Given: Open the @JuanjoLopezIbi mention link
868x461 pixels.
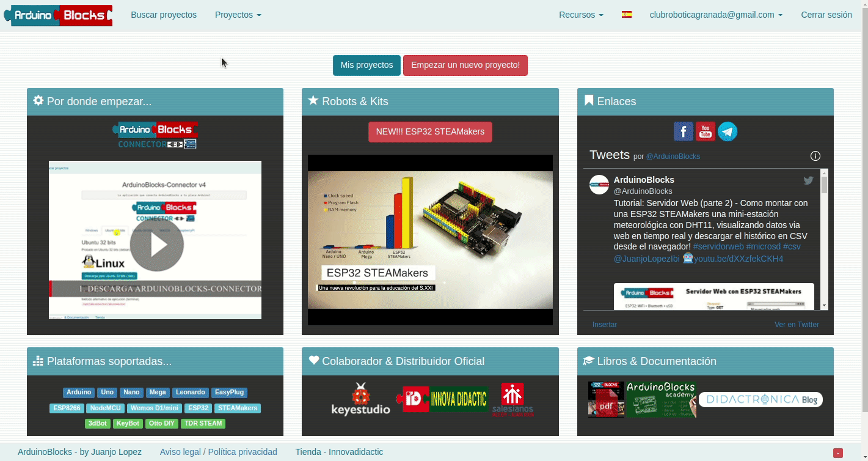Looking at the screenshot, I should point(647,259).
